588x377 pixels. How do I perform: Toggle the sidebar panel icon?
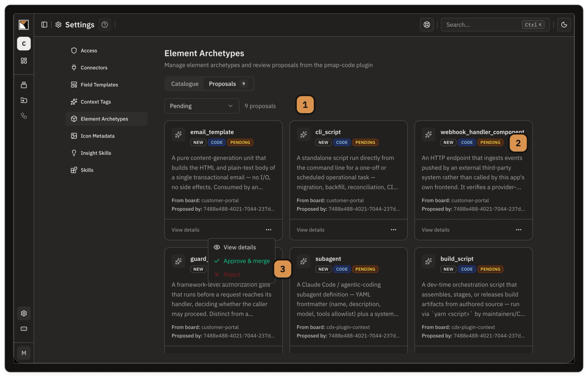point(44,25)
